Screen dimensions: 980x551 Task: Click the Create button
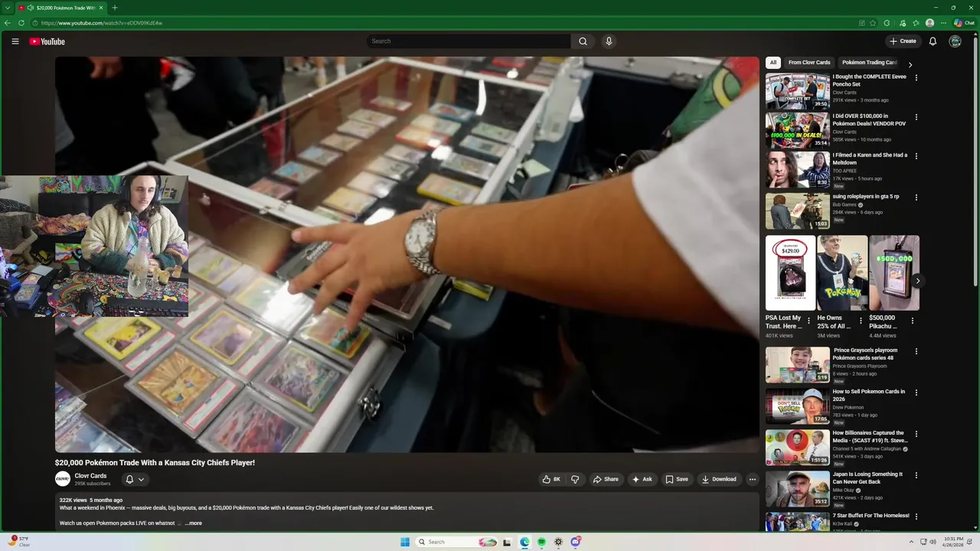click(x=903, y=41)
